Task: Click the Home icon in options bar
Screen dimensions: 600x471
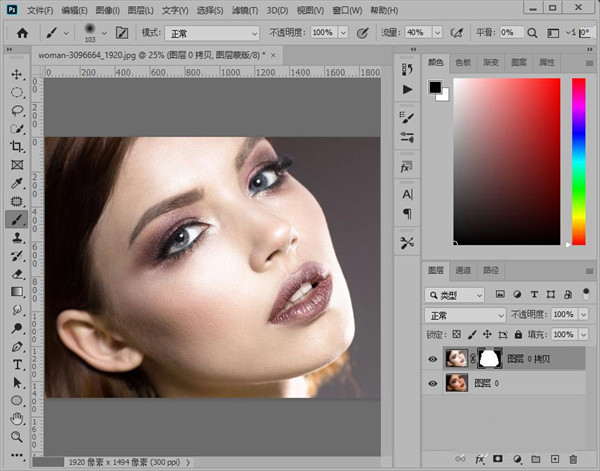Action: pyautogui.click(x=22, y=33)
